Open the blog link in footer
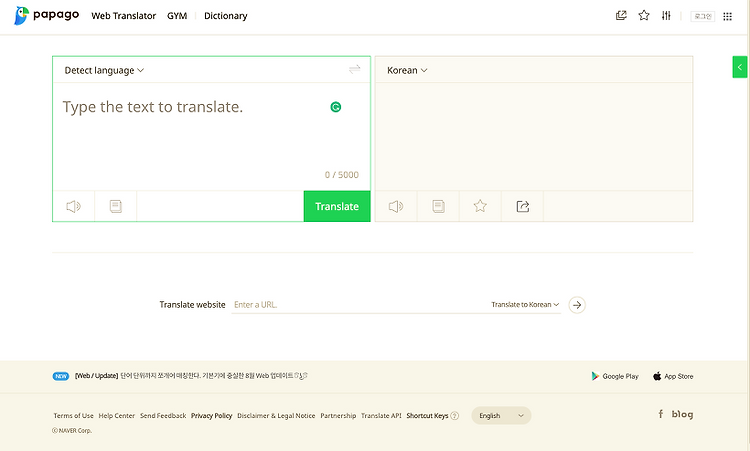 682,414
